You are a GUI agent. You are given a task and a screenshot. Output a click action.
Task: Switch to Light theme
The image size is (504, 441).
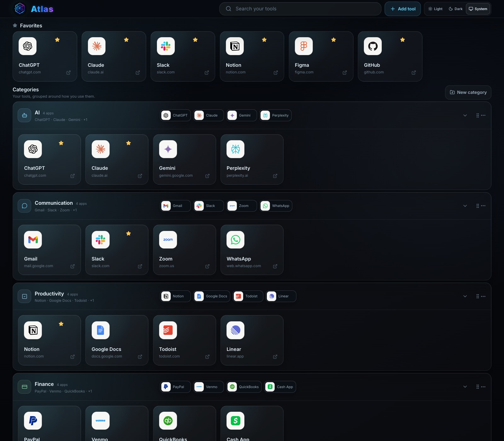pos(435,9)
